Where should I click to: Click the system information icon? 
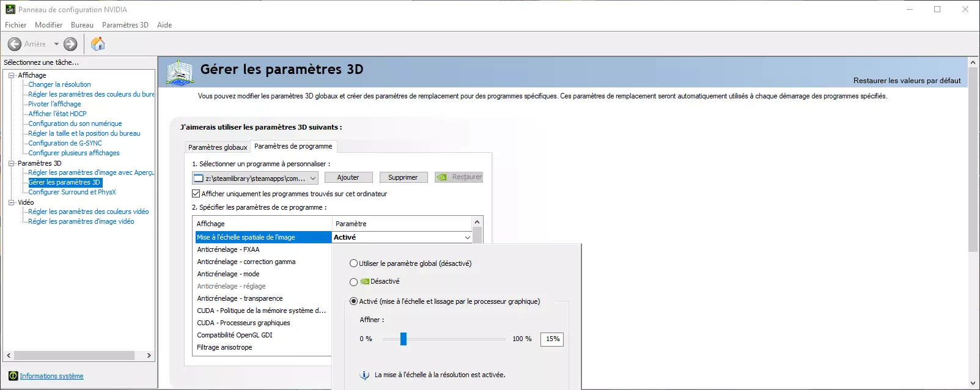(x=13, y=376)
